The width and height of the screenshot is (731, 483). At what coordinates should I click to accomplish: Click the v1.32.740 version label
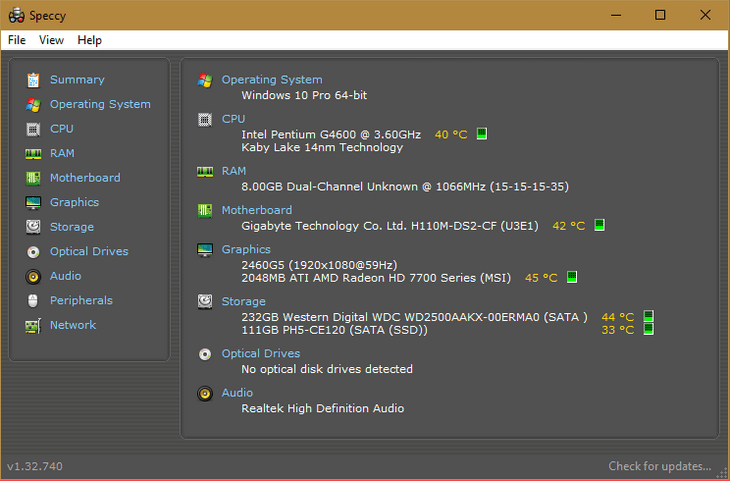[x=34, y=466]
